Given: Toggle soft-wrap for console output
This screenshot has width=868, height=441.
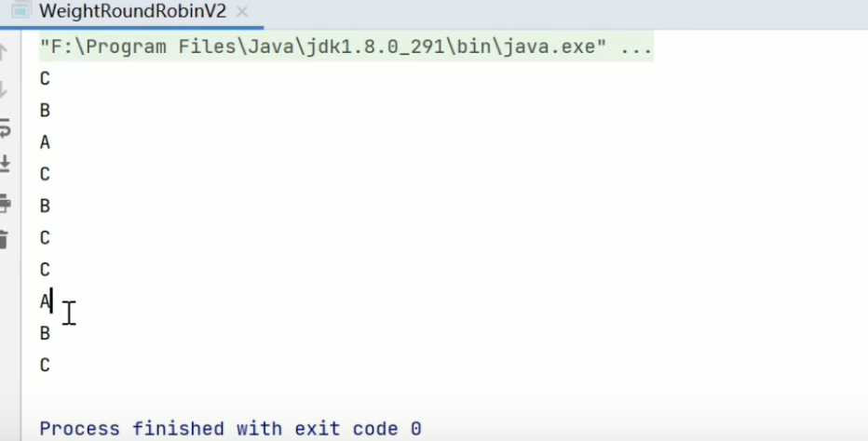Looking at the screenshot, I should tap(5, 127).
